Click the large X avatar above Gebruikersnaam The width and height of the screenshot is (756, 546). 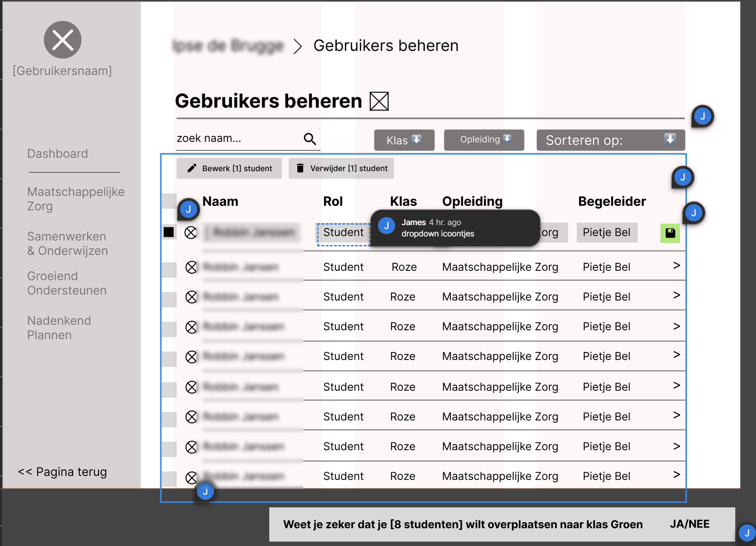[x=62, y=40]
